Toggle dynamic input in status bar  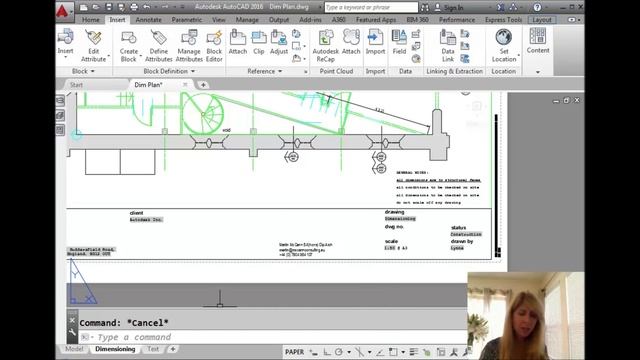pyautogui.click(x=313, y=352)
